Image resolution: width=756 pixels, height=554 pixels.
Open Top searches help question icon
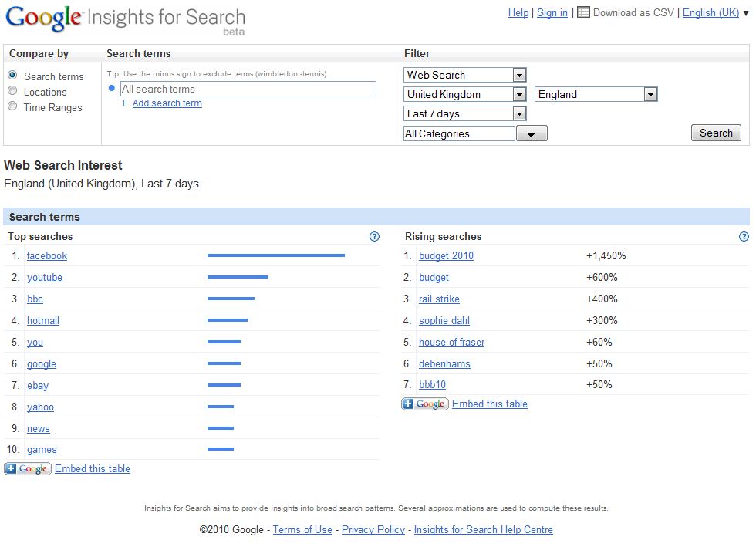[374, 236]
